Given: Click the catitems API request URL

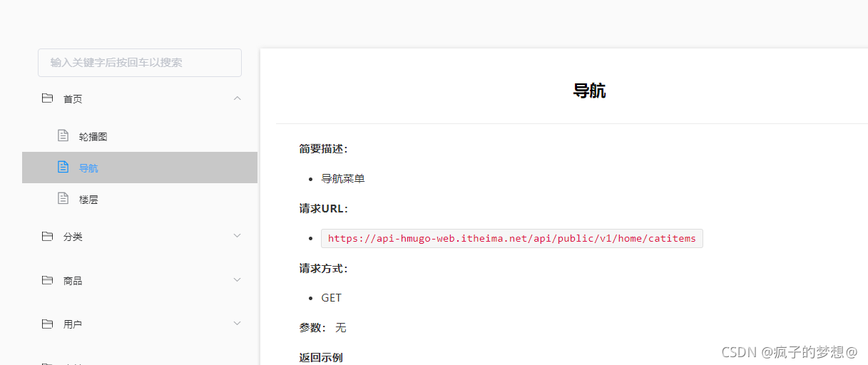Looking at the screenshot, I should [512, 238].
